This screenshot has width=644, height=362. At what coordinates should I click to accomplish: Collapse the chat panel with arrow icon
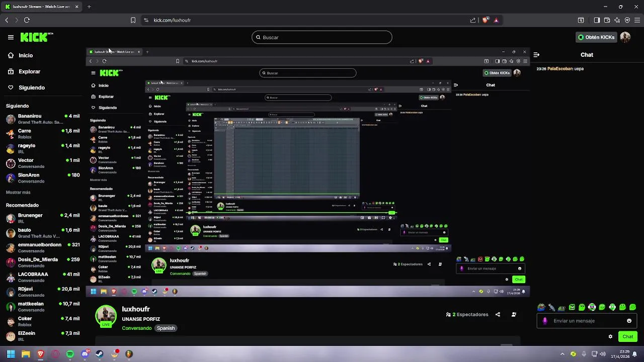pos(536,55)
